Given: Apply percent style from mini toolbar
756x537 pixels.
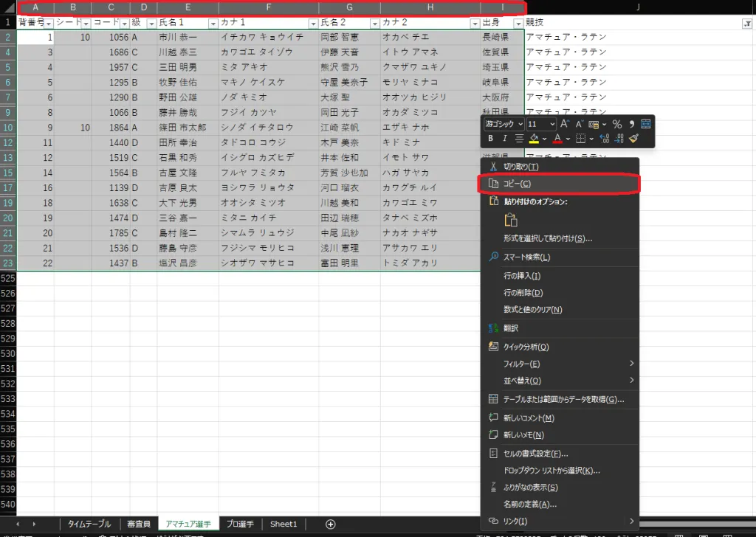Looking at the screenshot, I should (x=616, y=124).
